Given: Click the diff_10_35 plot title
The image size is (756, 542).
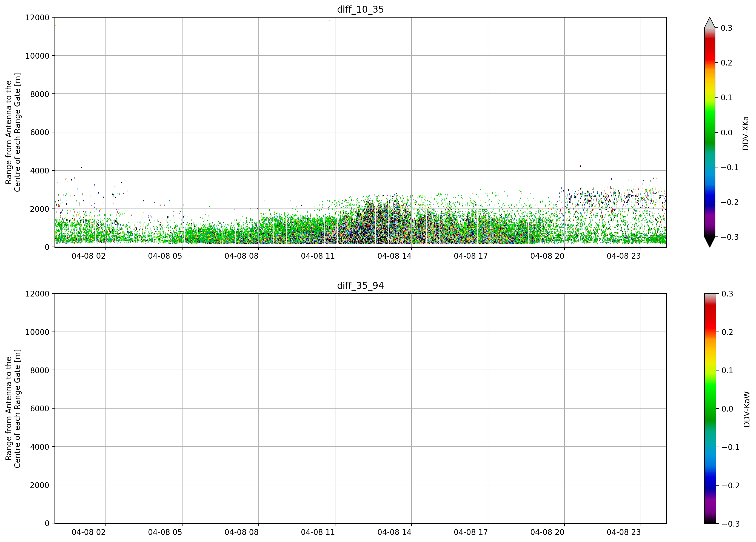Looking at the screenshot, I should point(360,9).
